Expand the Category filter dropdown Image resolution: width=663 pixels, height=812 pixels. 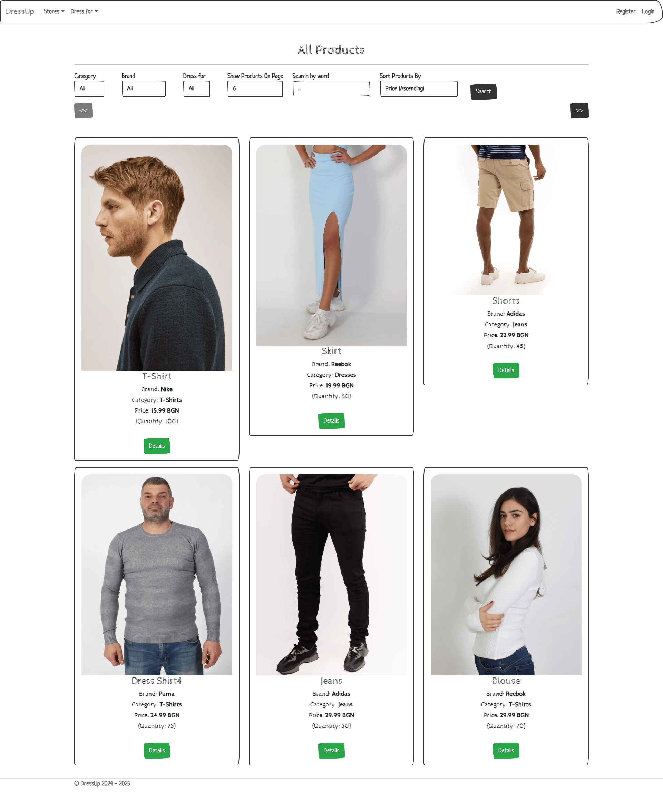point(89,89)
